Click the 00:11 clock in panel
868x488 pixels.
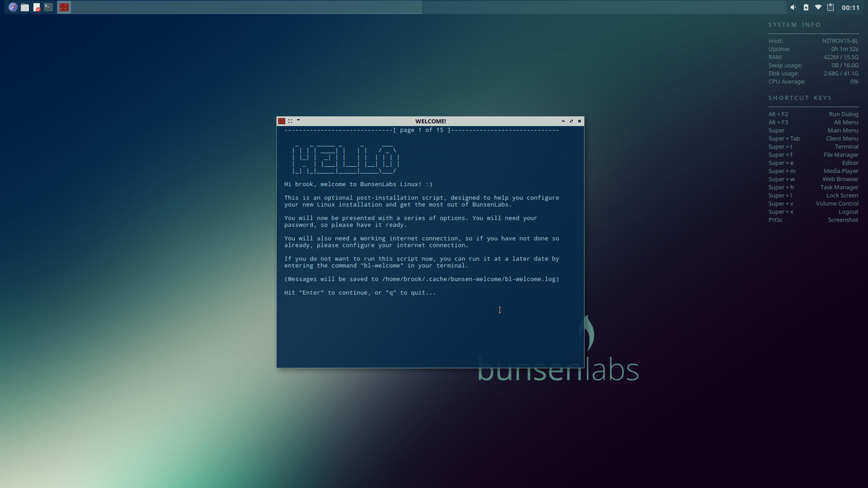point(851,8)
